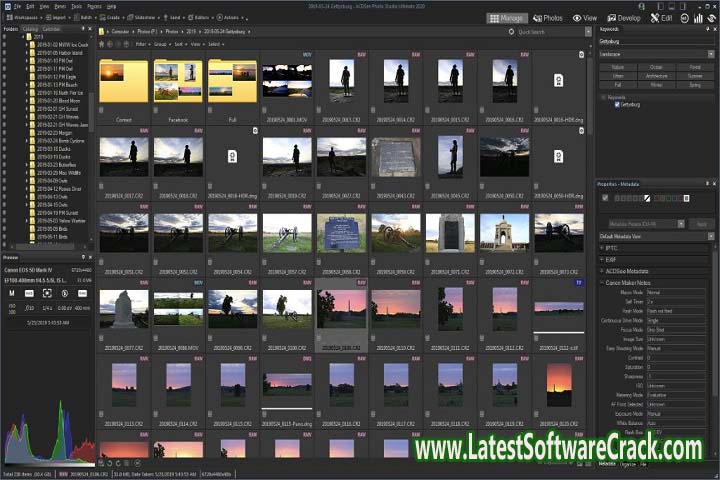Click the Manage mode button
Screen dimensions: 720x480
pyautogui.click(x=509, y=18)
